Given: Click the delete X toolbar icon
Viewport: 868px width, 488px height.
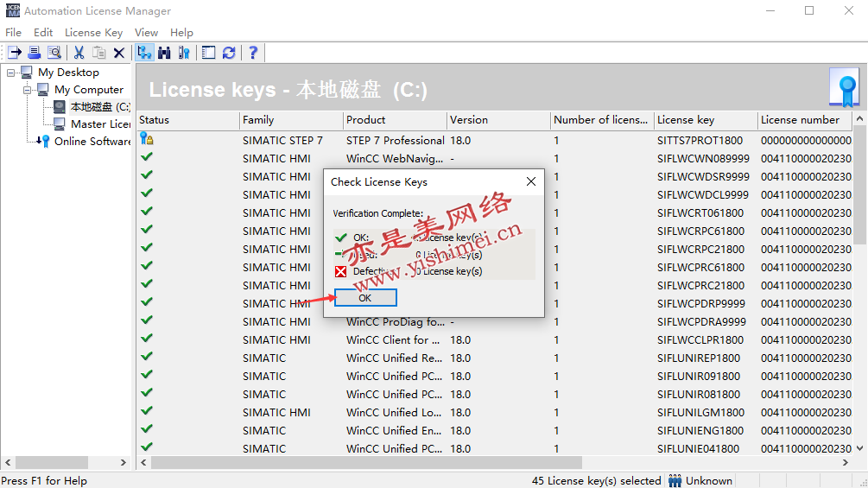Looking at the screenshot, I should tap(119, 53).
